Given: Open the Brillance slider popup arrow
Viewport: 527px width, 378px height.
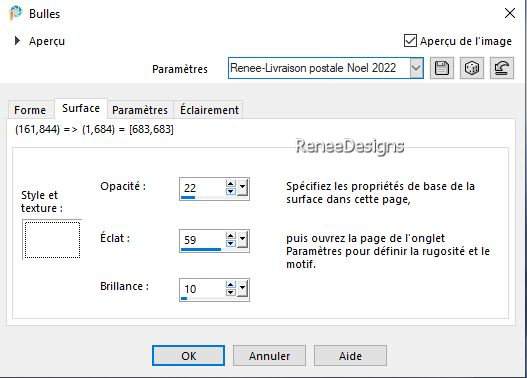Looking at the screenshot, I should pyautogui.click(x=242, y=289).
